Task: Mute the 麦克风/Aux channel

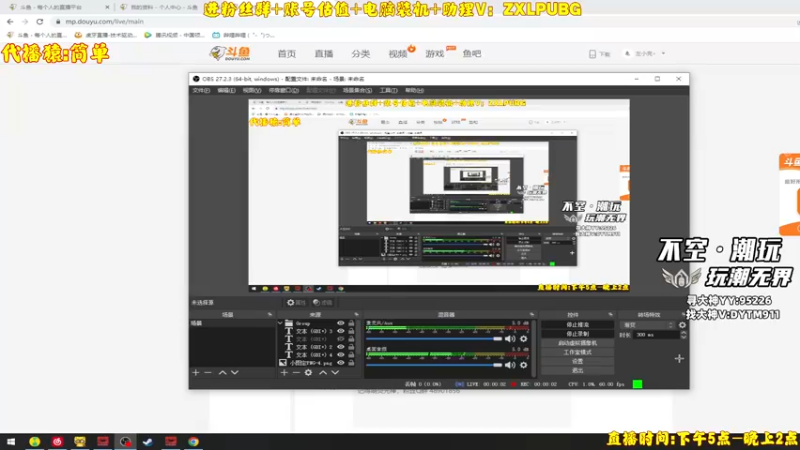Action: [x=510, y=339]
